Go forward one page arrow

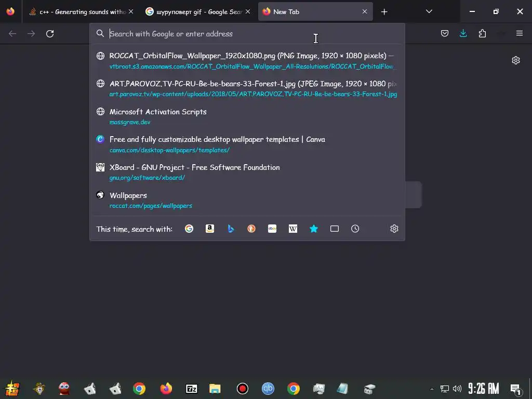click(31, 34)
